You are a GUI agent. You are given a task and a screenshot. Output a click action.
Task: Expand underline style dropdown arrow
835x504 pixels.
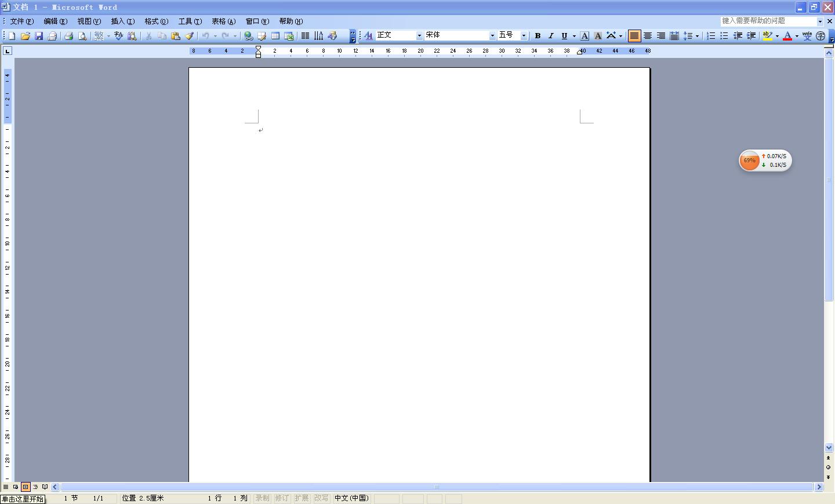click(574, 36)
